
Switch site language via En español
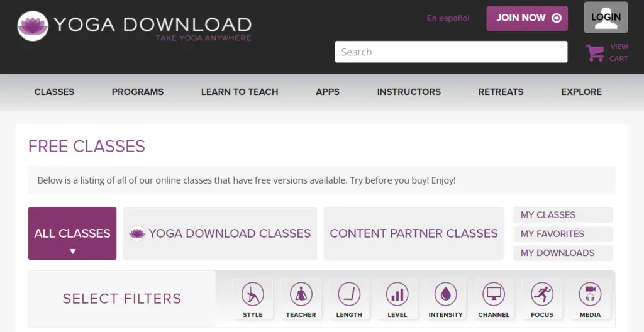coord(448,18)
